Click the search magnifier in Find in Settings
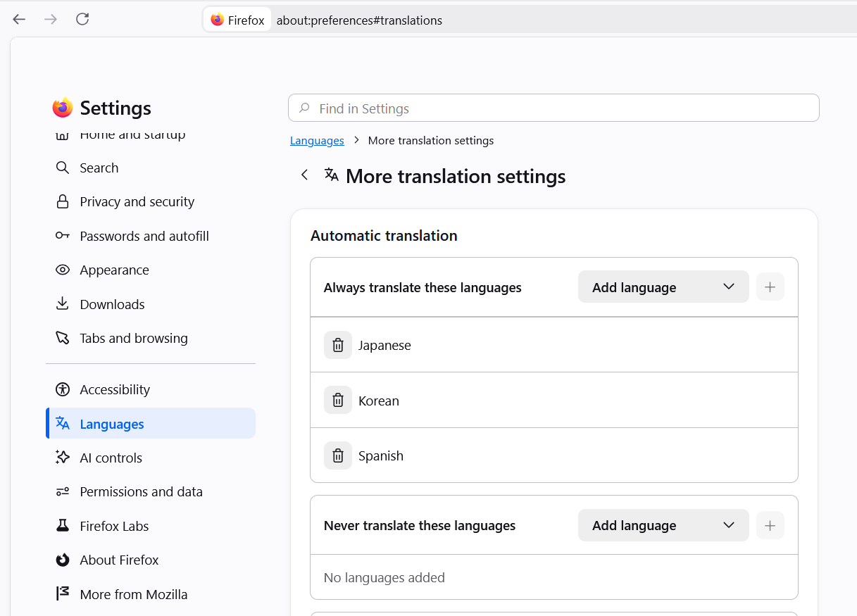 click(x=305, y=108)
